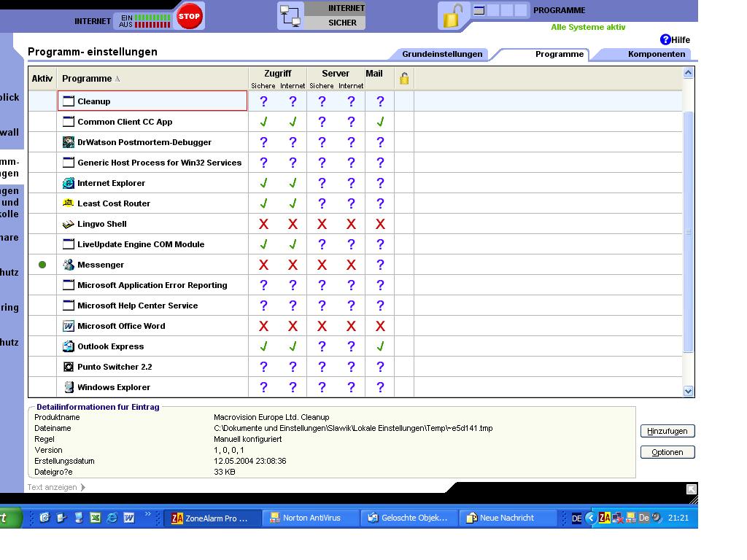
Task: Click the network zones computers icon
Action: tap(290, 16)
